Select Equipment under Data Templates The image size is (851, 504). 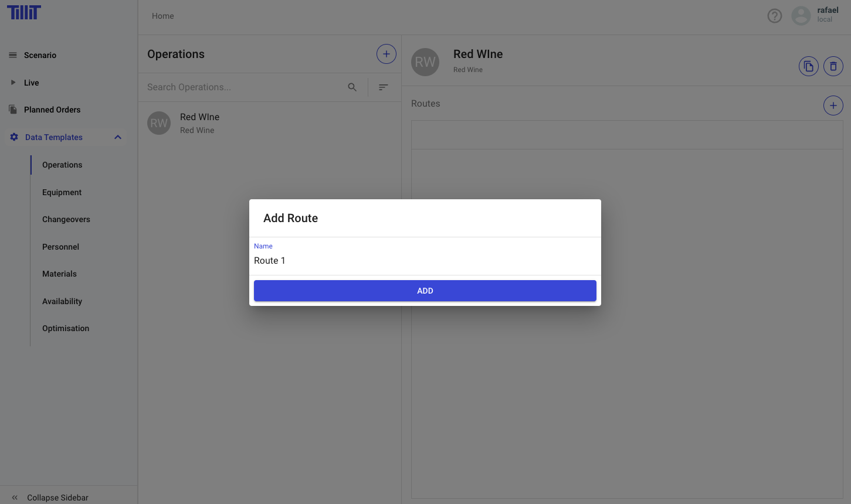click(x=62, y=192)
